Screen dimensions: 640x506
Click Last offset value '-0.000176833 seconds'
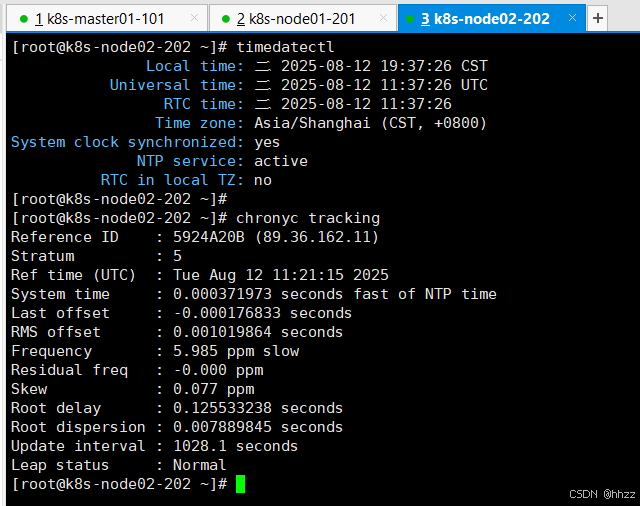(262, 313)
